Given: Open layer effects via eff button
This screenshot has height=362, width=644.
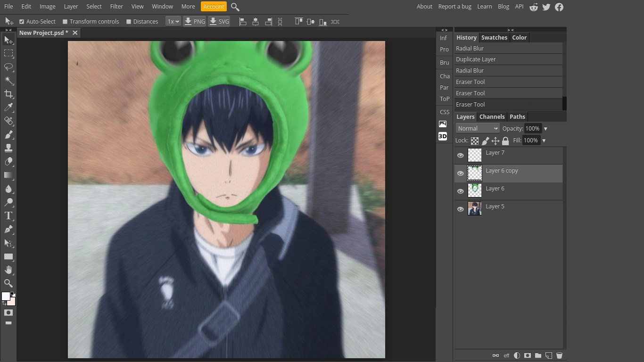Looking at the screenshot, I should 506,355.
